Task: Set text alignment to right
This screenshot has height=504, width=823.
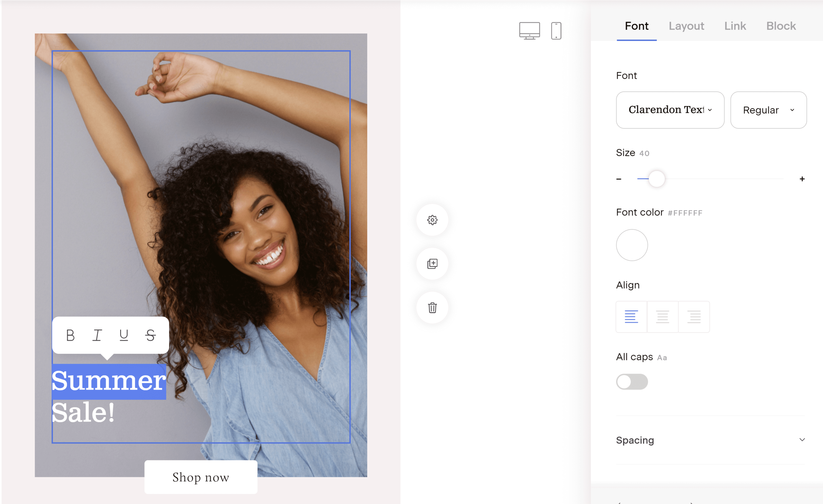Action: (x=694, y=317)
